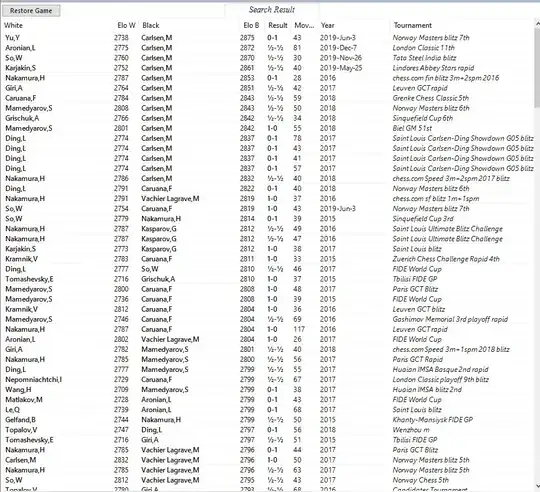Screen dimensions: 540x492
Task: Select the Ding,L vs So,W game row
Action: coord(267,269)
